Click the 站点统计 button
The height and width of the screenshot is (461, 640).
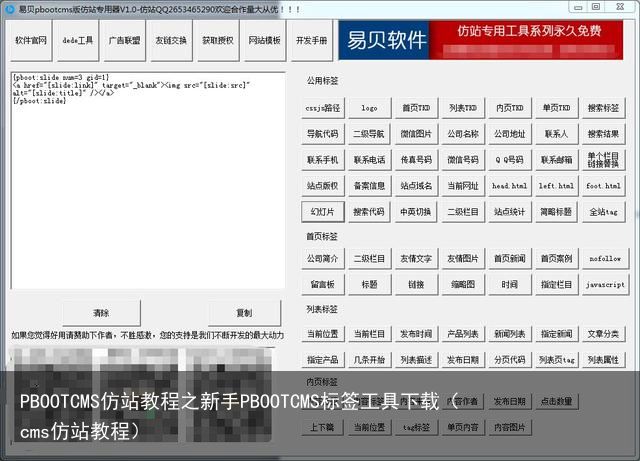pyautogui.click(x=510, y=212)
